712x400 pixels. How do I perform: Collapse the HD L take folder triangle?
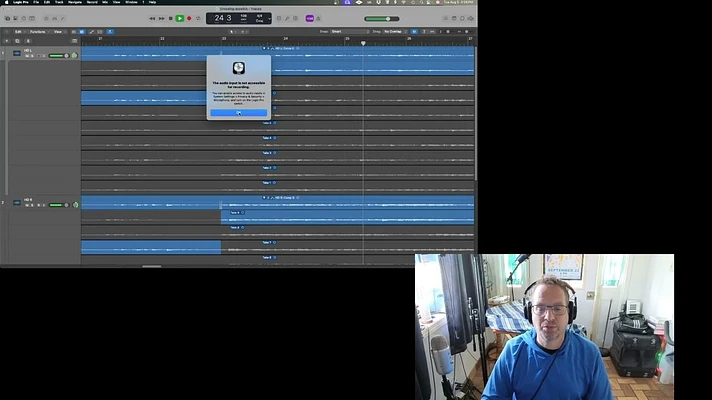[x=264, y=48]
